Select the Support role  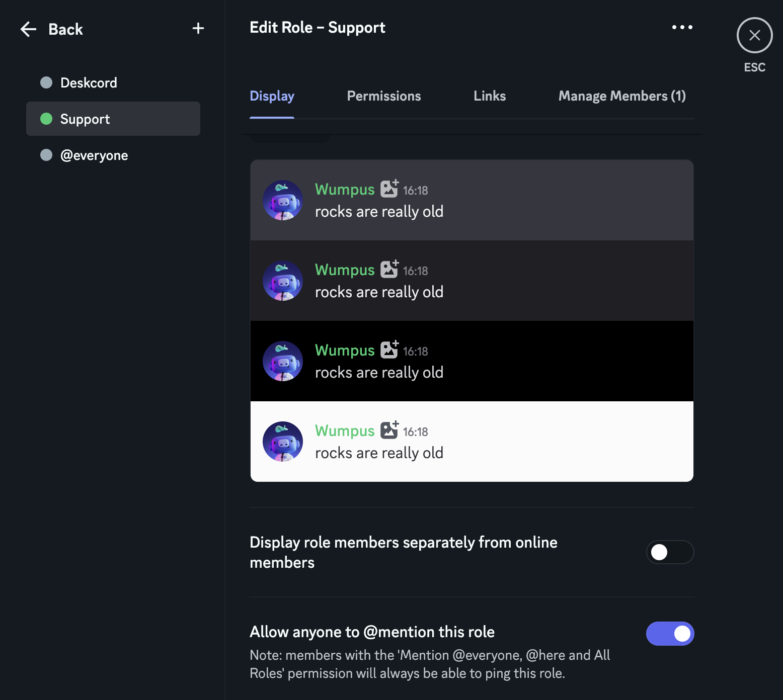click(113, 119)
